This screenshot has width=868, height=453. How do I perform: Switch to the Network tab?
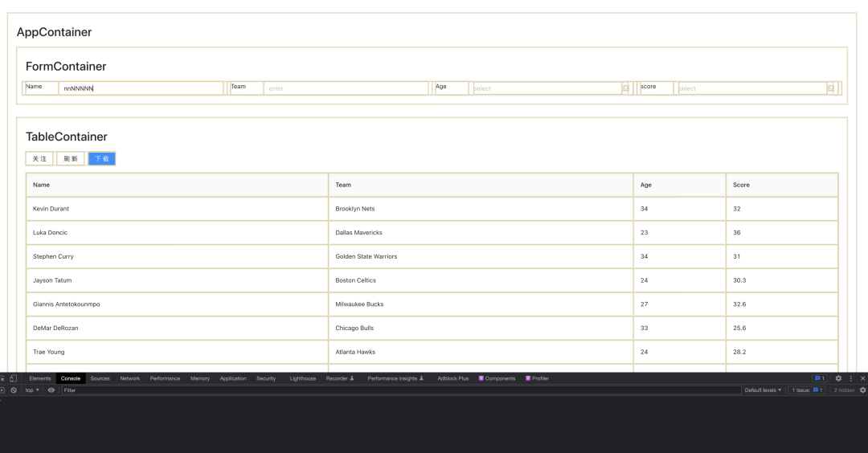(130, 378)
